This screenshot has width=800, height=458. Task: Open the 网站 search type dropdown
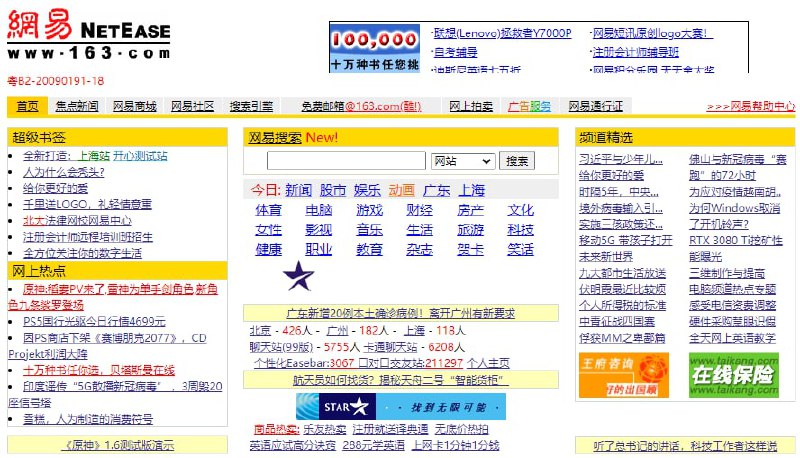[463, 161]
